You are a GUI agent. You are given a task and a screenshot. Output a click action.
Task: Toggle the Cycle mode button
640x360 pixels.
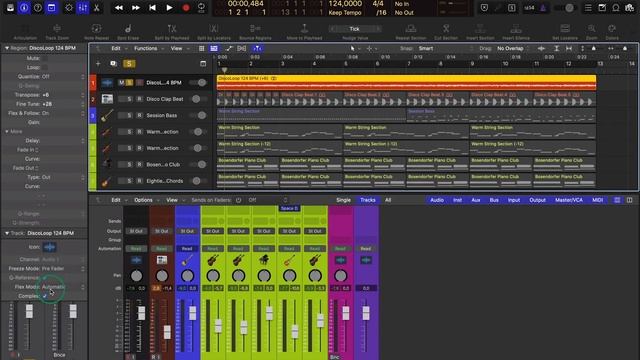(201, 8)
